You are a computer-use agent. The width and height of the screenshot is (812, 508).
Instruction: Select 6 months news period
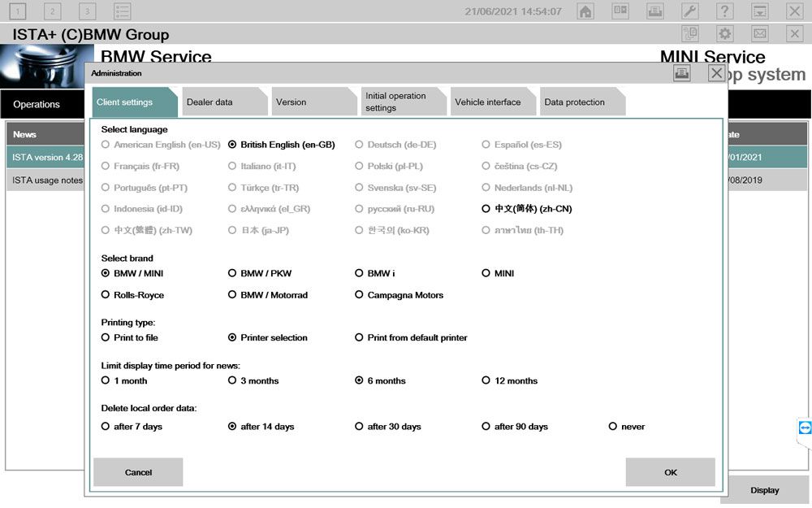pyautogui.click(x=380, y=380)
